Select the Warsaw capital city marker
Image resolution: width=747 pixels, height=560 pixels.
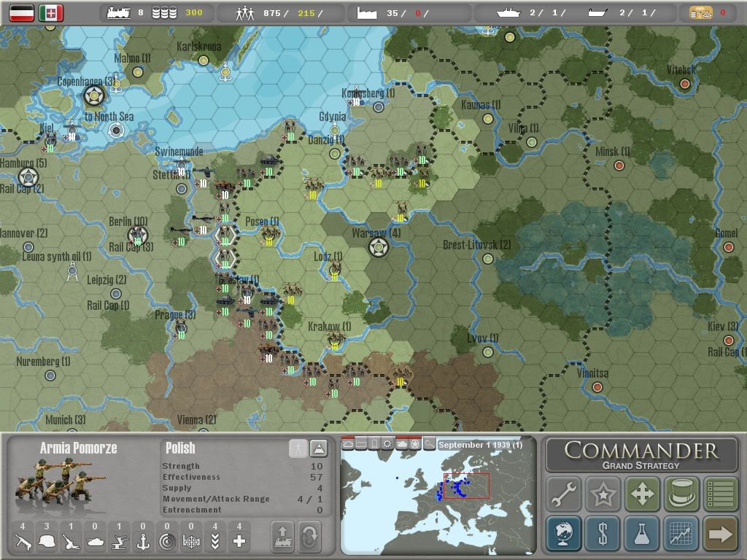(x=379, y=247)
